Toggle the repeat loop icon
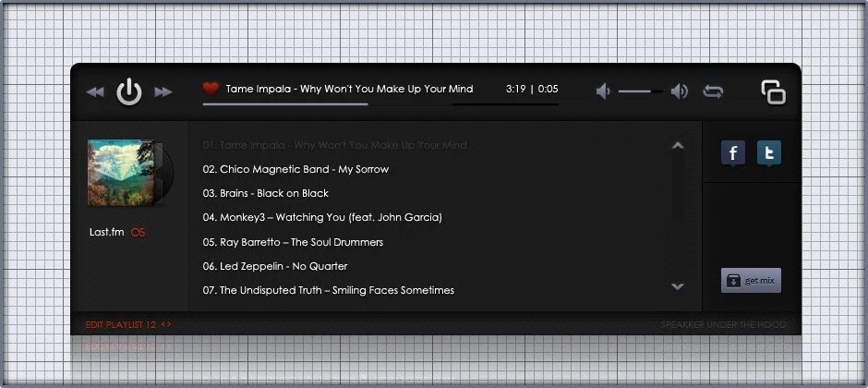 [713, 91]
